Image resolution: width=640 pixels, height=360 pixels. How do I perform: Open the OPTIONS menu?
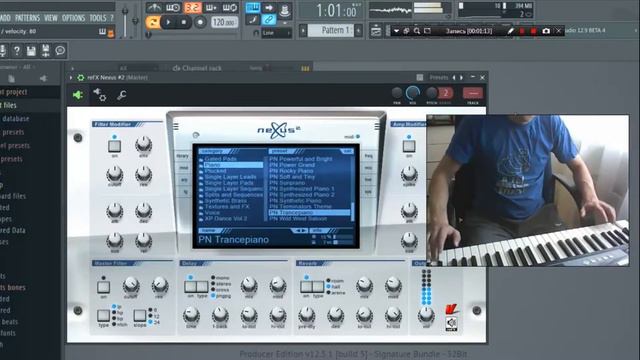[73, 18]
